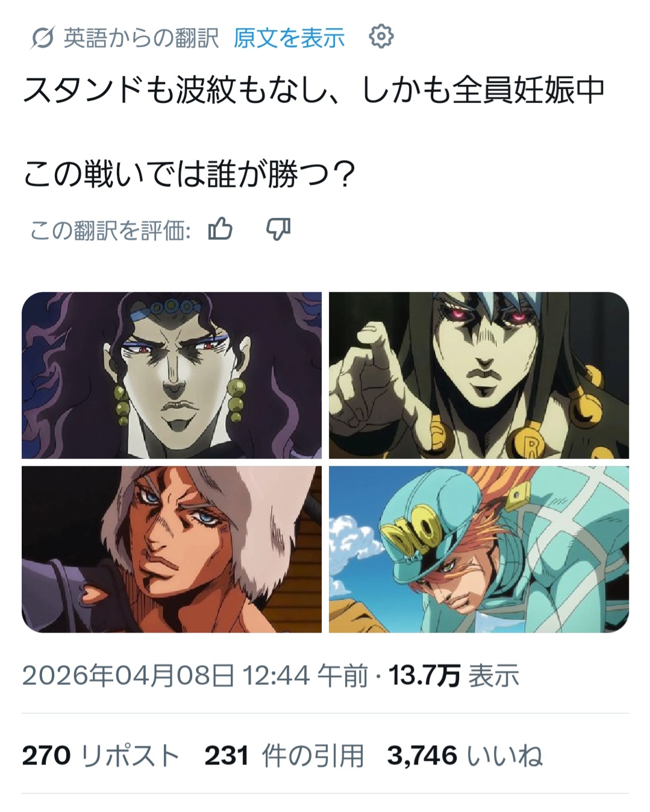
Task: Open translation settings gear icon
Action: point(381,37)
